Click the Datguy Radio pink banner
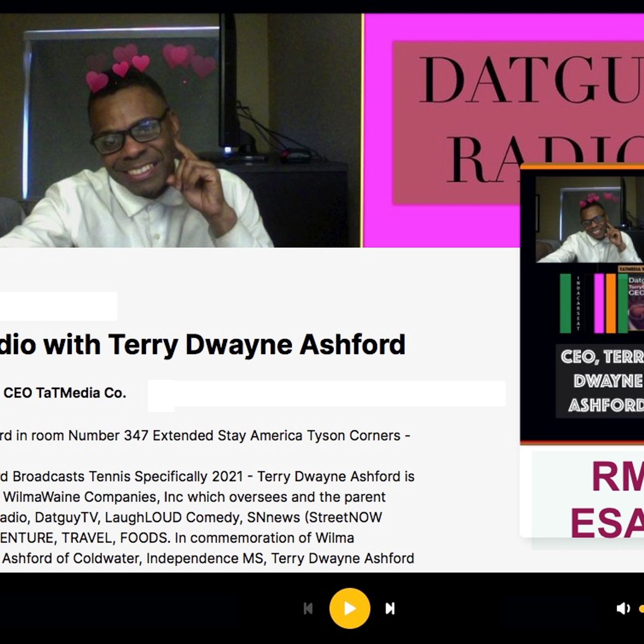The height and width of the screenshot is (644, 644). 504,130
